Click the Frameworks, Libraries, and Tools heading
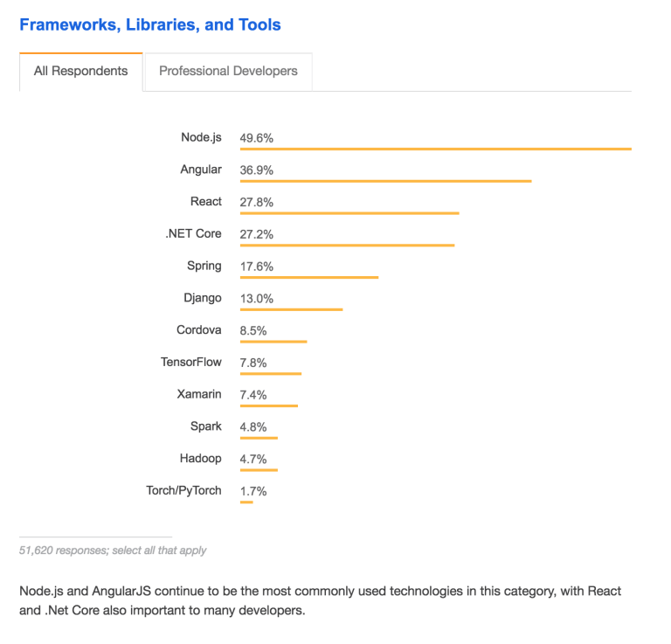The width and height of the screenshot is (671, 644). tap(150, 24)
